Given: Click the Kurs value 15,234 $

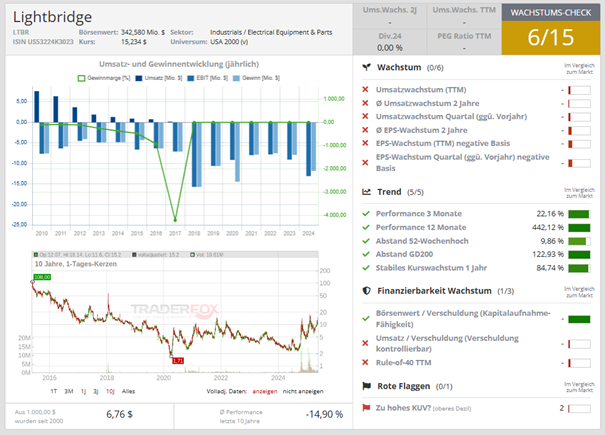Looking at the screenshot, I should (134, 42).
